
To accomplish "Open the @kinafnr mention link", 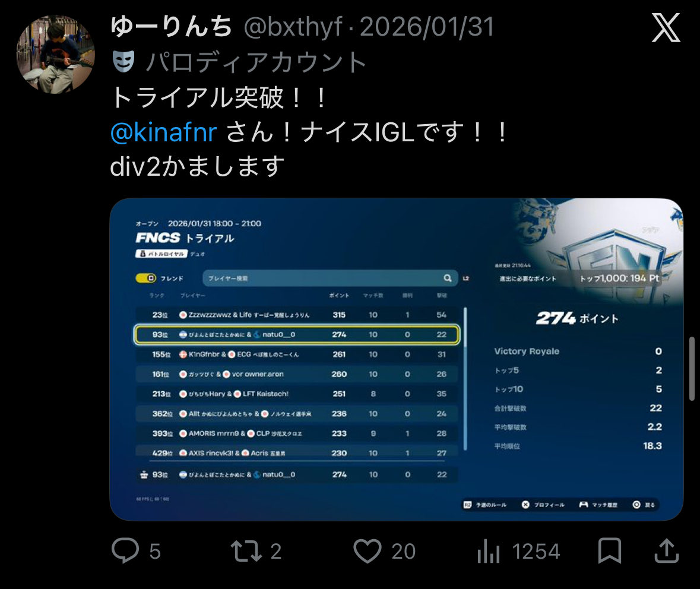I will [x=163, y=132].
